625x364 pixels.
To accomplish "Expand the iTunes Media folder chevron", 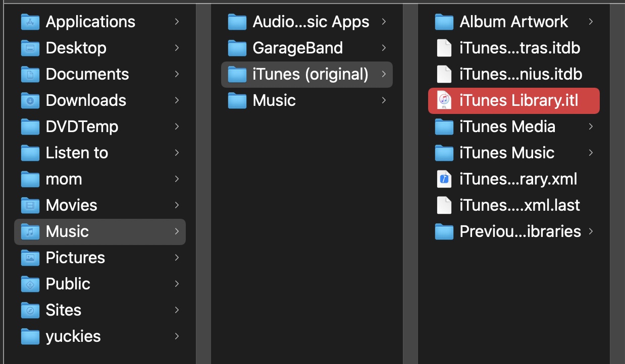I will 591,127.
